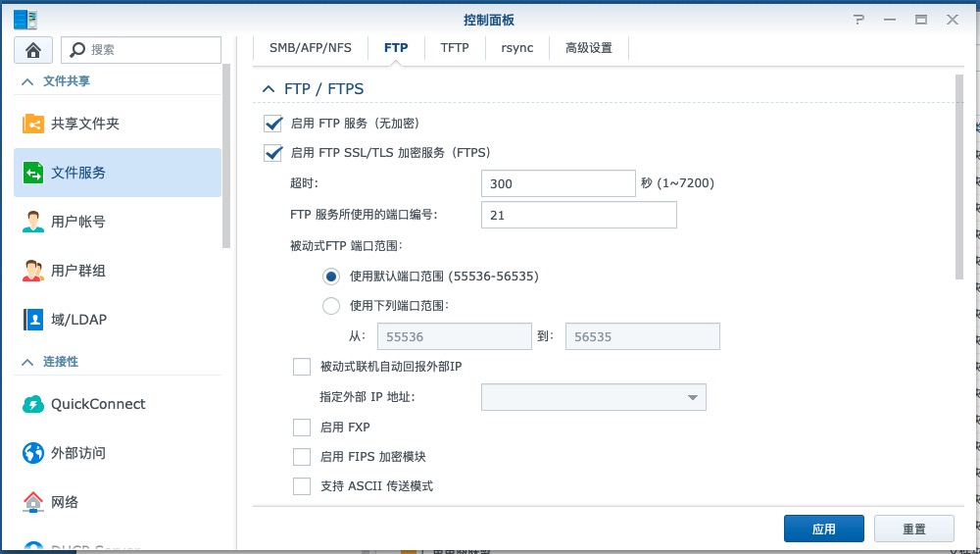Open User Account (用户帐号) icon
The width and height of the screenshot is (980, 554).
point(33,222)
